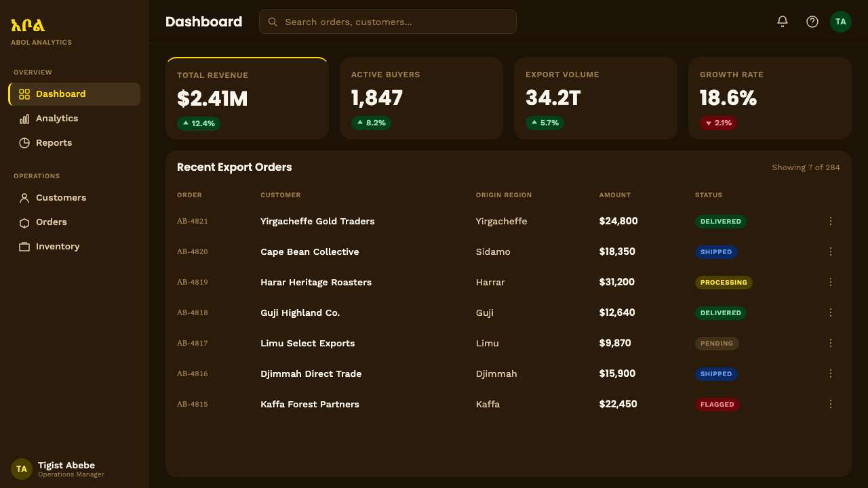Select the Total Revenue card
Image resolution: width=868 pixels, height=488 pixels.
point(247,98)
